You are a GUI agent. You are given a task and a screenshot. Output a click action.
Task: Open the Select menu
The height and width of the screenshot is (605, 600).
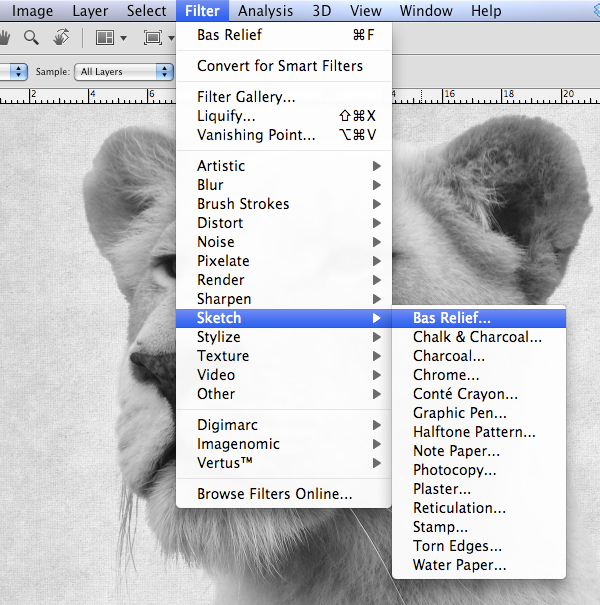coord(146,11)
